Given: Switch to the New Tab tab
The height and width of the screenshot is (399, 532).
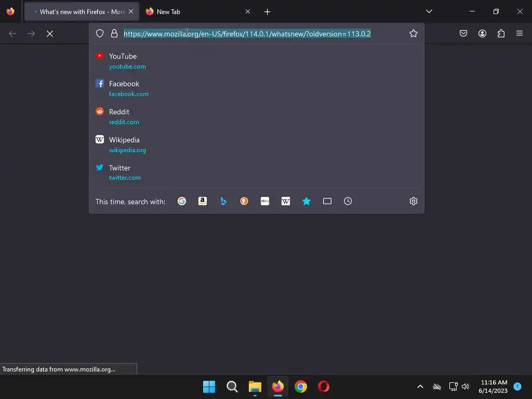Looking at the screenshot, I should pos(198,11).
